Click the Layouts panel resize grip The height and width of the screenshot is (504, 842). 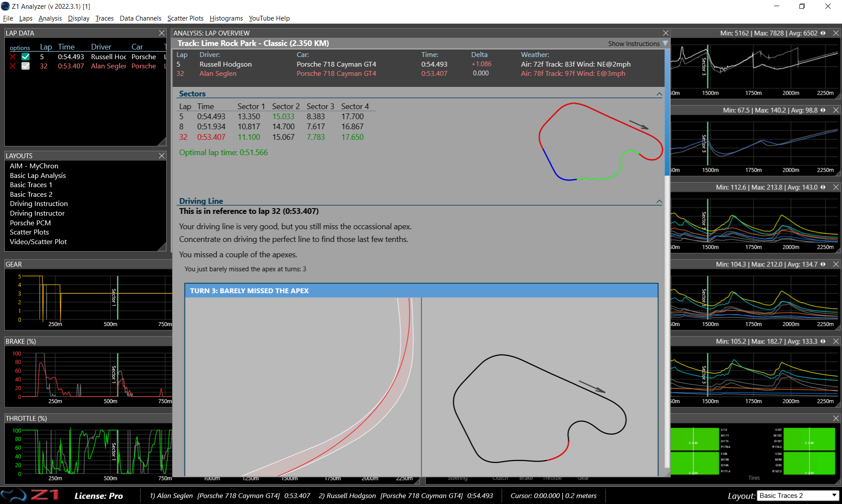pyautogui.click(x=162, y=247)
